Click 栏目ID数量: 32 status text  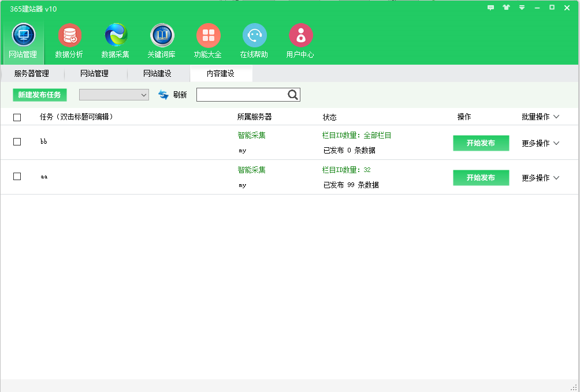pos(346,170)
